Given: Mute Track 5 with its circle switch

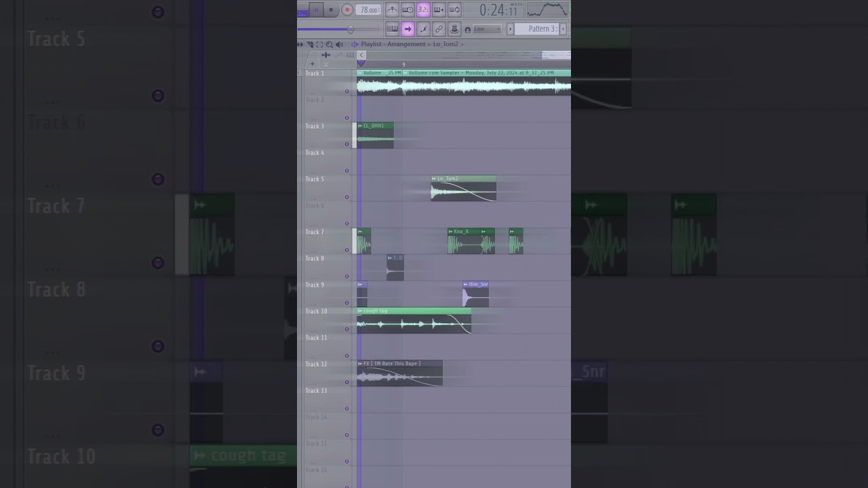Looking at the screenshot, I should coord(347,197).
